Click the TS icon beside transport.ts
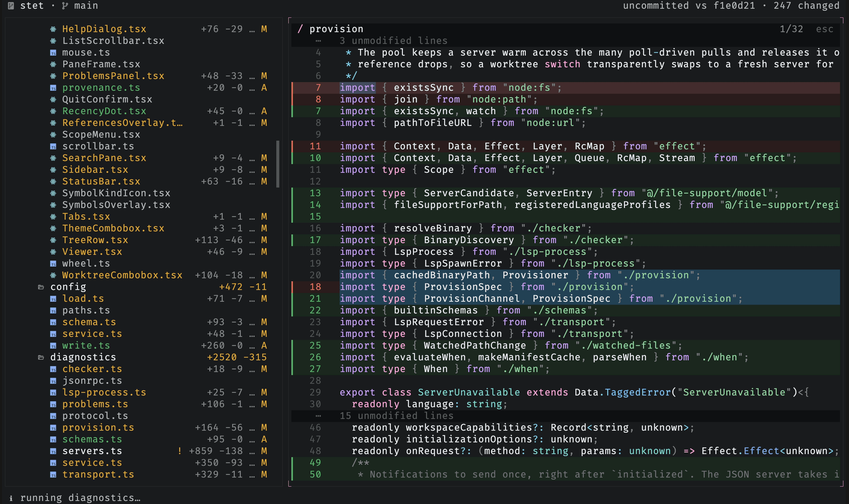Image resolution: width=849 pixels, height=504 pixels. (53, 474)
